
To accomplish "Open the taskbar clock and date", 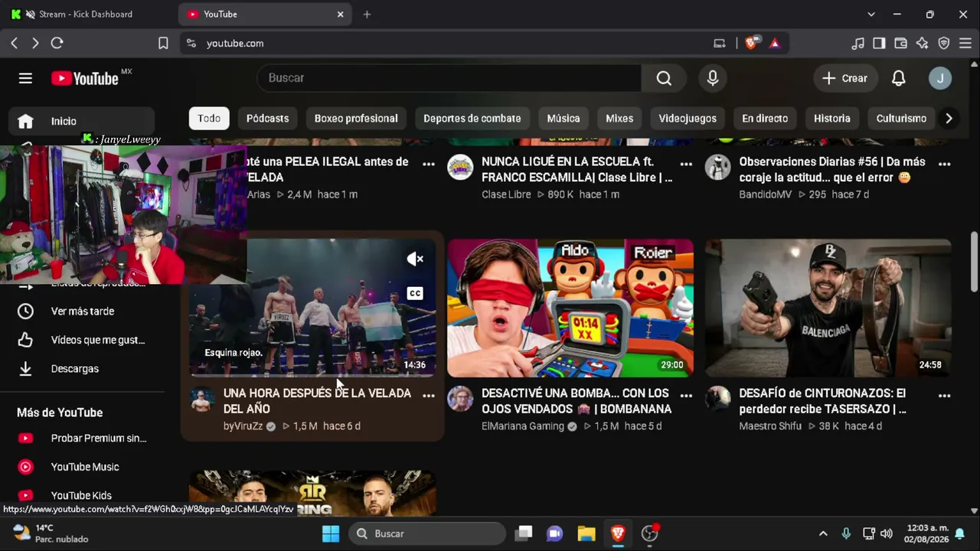I will tap(926, 533).
